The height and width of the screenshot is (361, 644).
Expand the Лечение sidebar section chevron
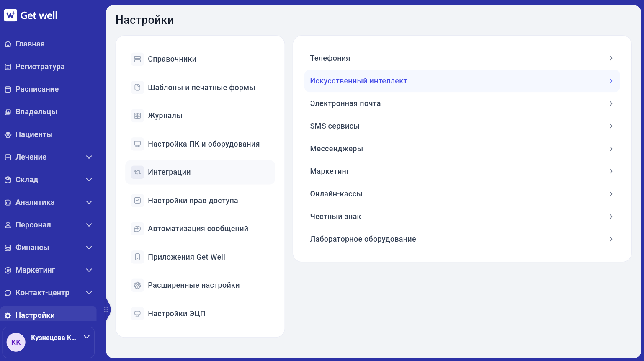pos(89,157)
